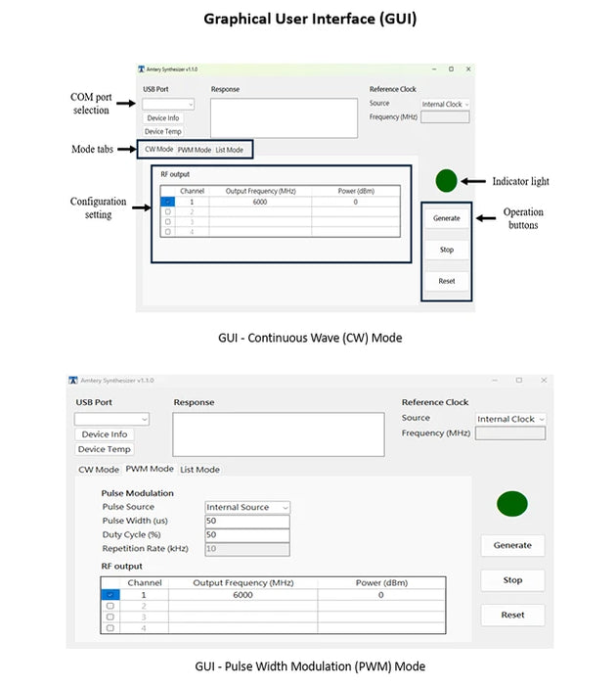Open USB Port dropdown in CW Mode window

(168, 105)
